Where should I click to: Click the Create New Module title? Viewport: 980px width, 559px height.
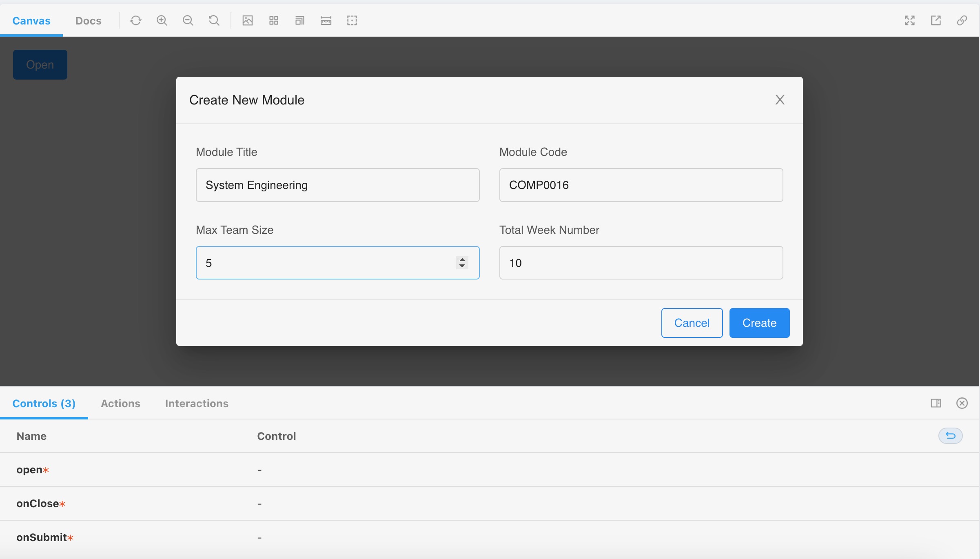tap(247, 100)
